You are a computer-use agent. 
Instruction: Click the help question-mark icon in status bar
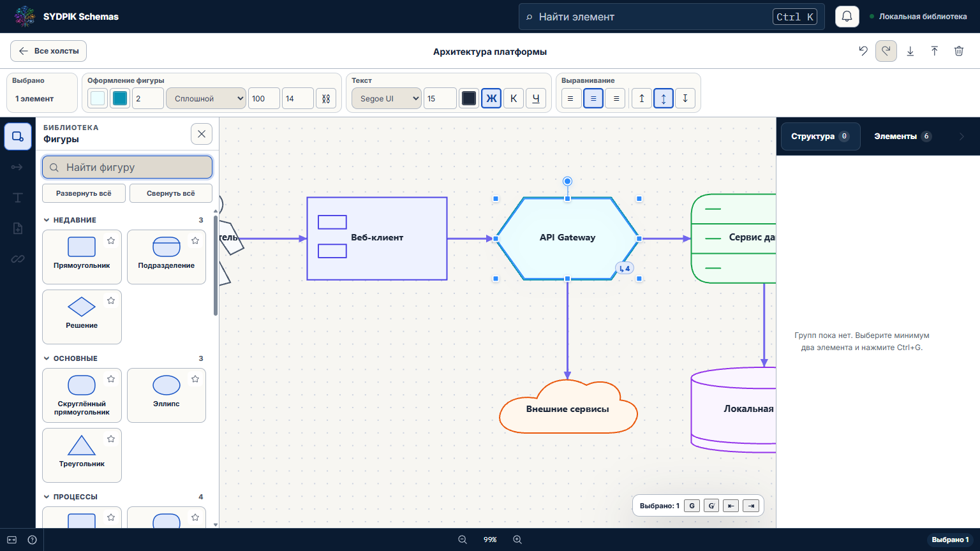click(x=33, y=540)
